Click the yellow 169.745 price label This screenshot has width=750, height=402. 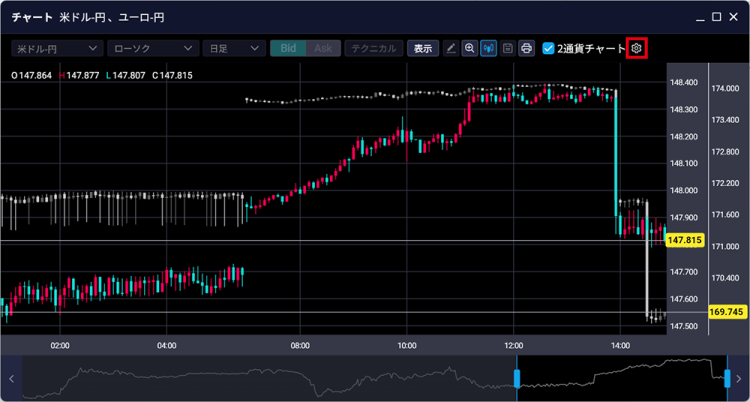(x=728, y=312)
